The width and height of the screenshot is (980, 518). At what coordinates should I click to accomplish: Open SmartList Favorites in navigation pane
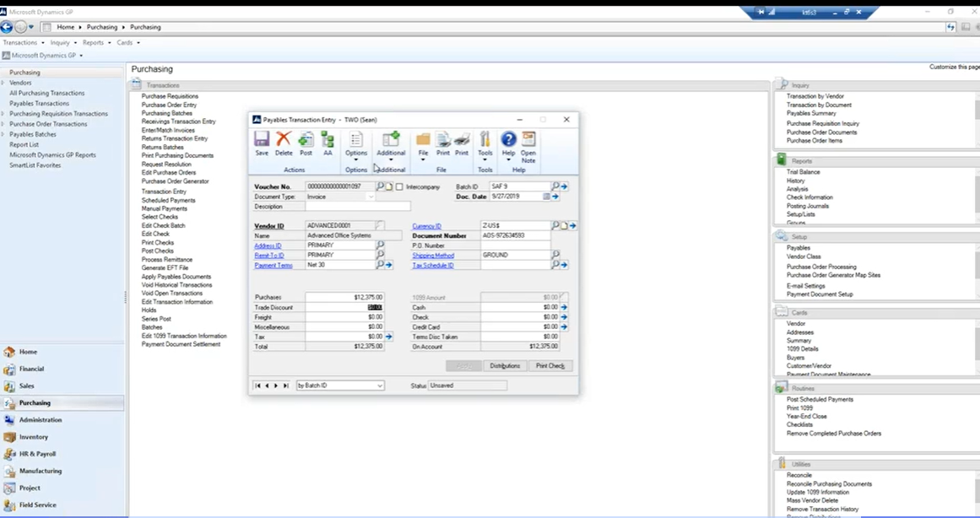tap(35, 165)
